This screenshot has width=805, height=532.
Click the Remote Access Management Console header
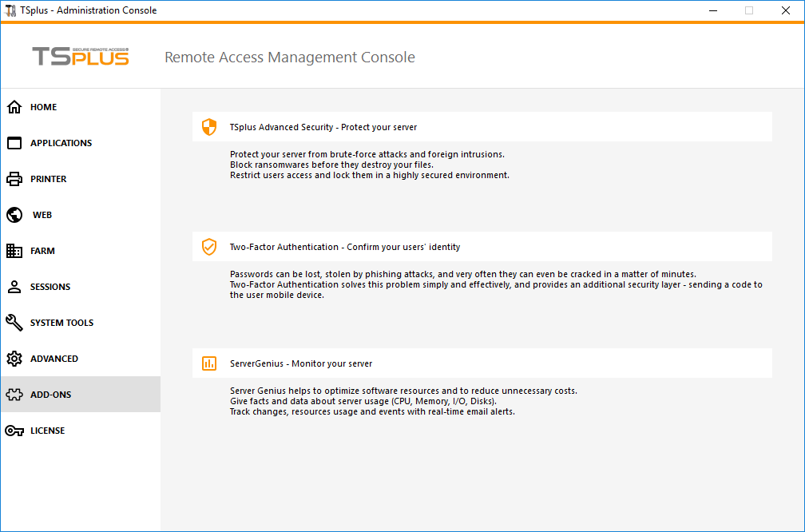(289, 57)
